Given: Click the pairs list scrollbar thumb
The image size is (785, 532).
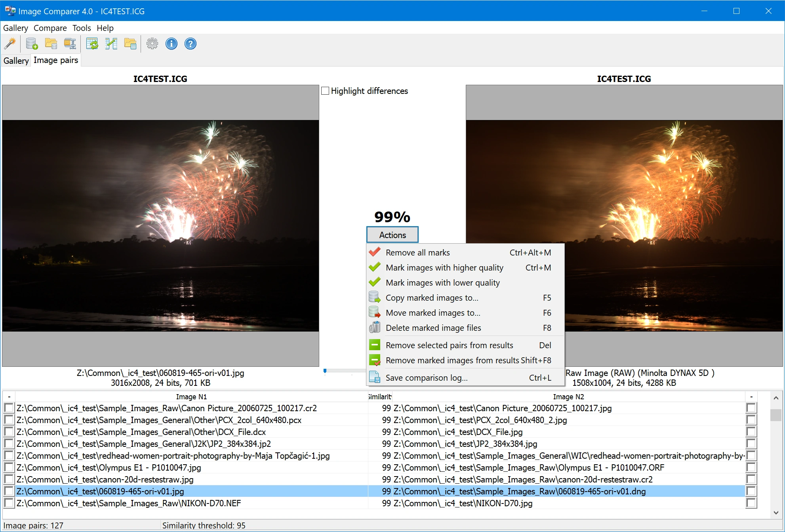Looking at the screenshot, I should click(776, 415).
